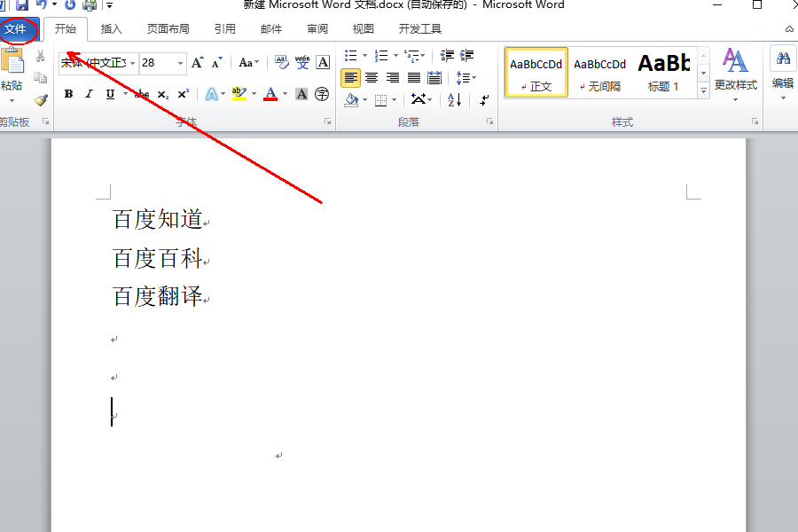The height and width of the screenshot is (532, 798).
Task: Open the 文件 File menu
Action: coord(16,29)
